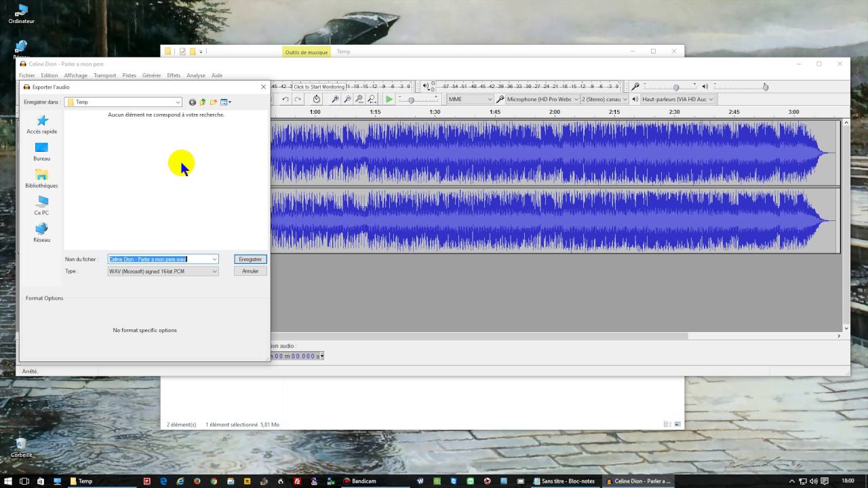The image size is (868, 488).
Task: Open the Transport menu
Action: click(105, 75)
